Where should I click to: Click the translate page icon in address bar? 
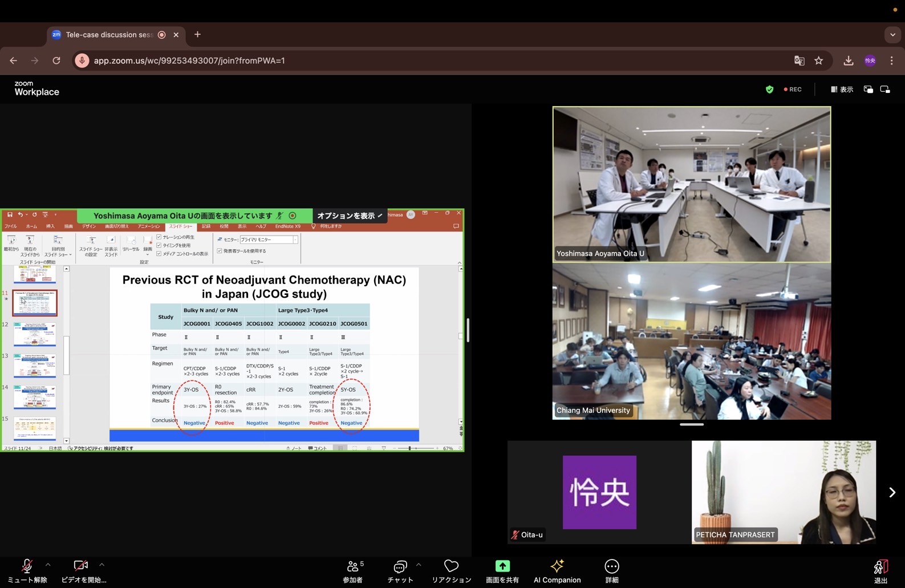[800, 60]
